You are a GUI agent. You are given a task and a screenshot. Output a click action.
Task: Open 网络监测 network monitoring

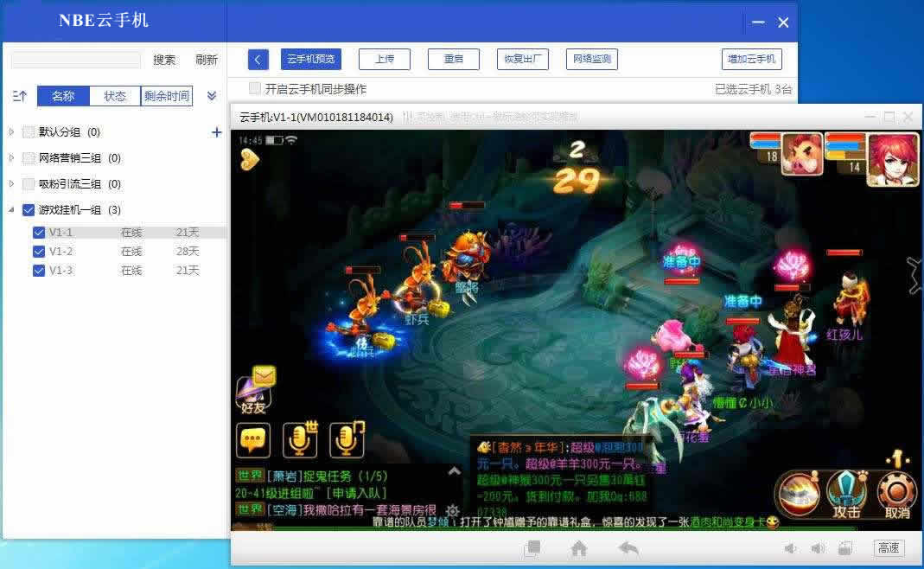(591, 59)
